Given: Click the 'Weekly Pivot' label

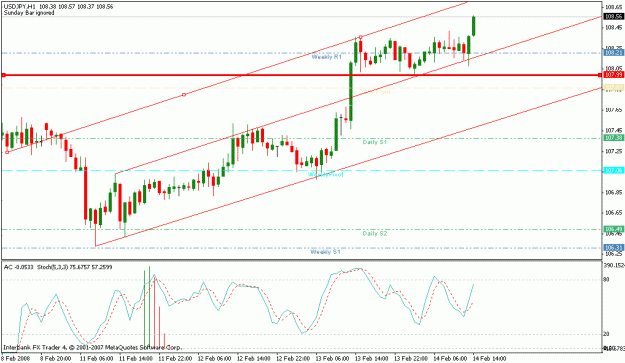Looking at the screenshot, I should pos(326,175).
